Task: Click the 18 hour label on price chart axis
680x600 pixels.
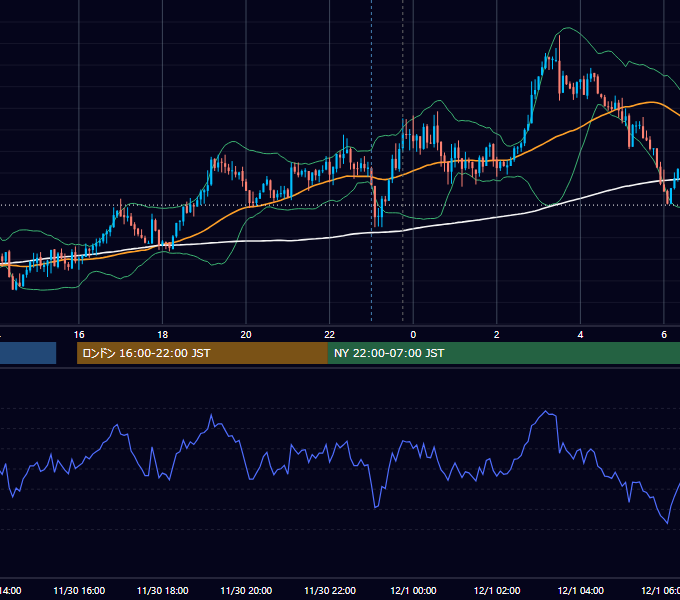Action: [162, 335]
